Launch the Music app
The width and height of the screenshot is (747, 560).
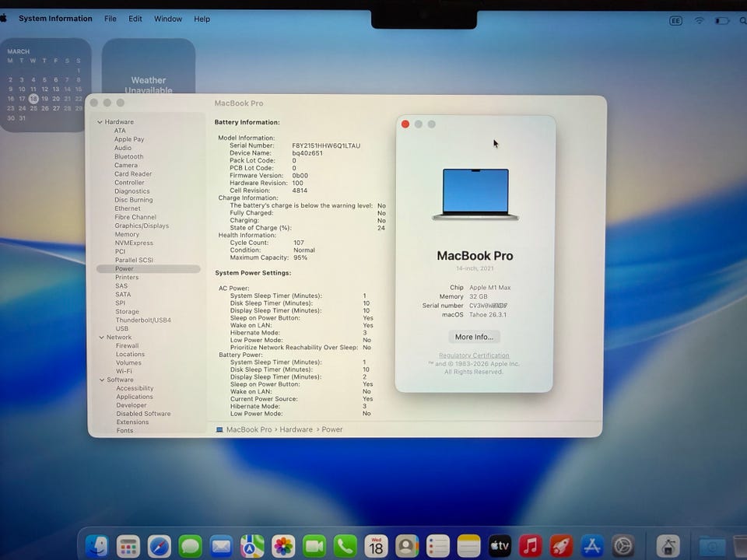pos(531,546)
